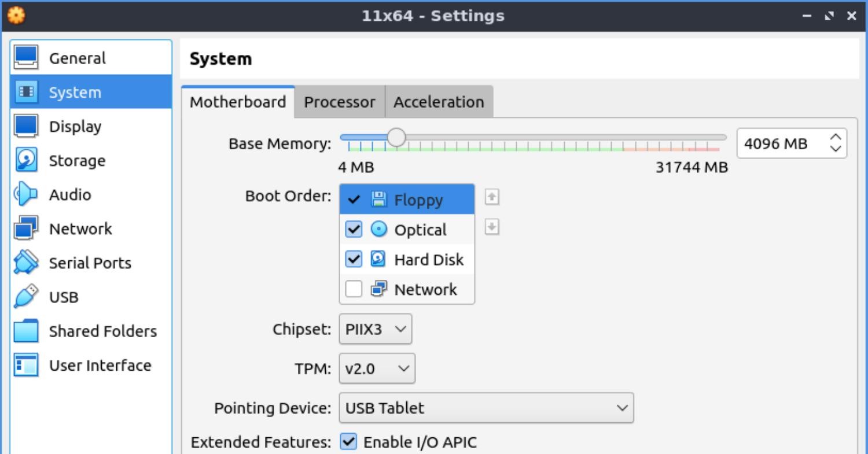Expand the TPM version dropdown

377,368
